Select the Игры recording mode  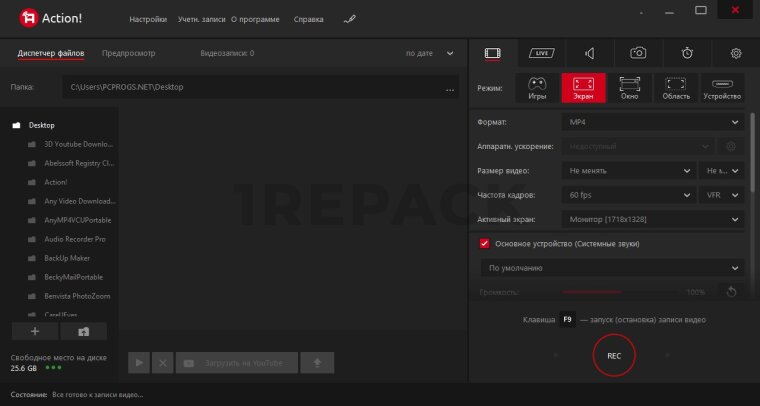[x=537, y=88]
